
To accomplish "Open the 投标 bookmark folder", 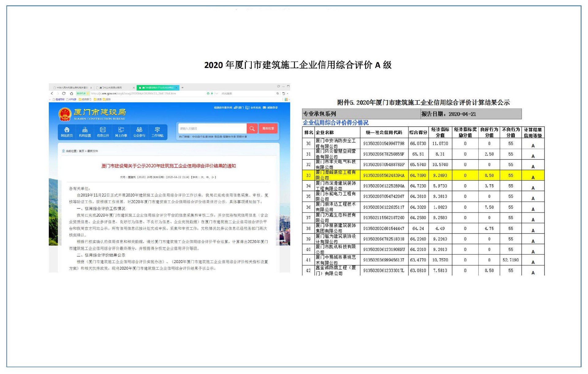I will [107, 99].
